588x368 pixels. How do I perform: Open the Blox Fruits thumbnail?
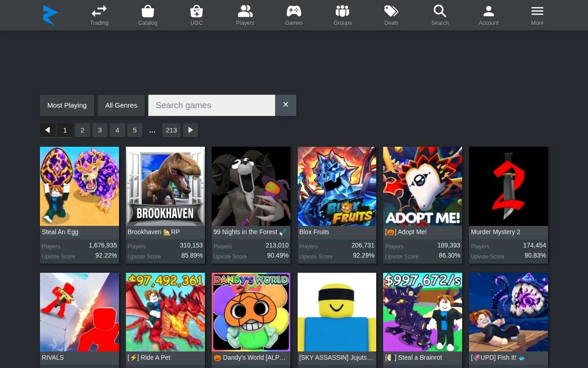337,186
